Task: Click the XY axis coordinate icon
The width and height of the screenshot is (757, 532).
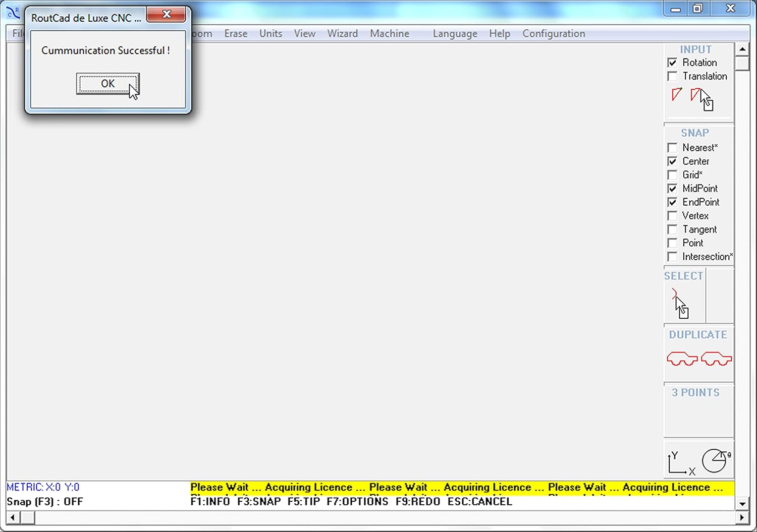Action: point(681,463)
